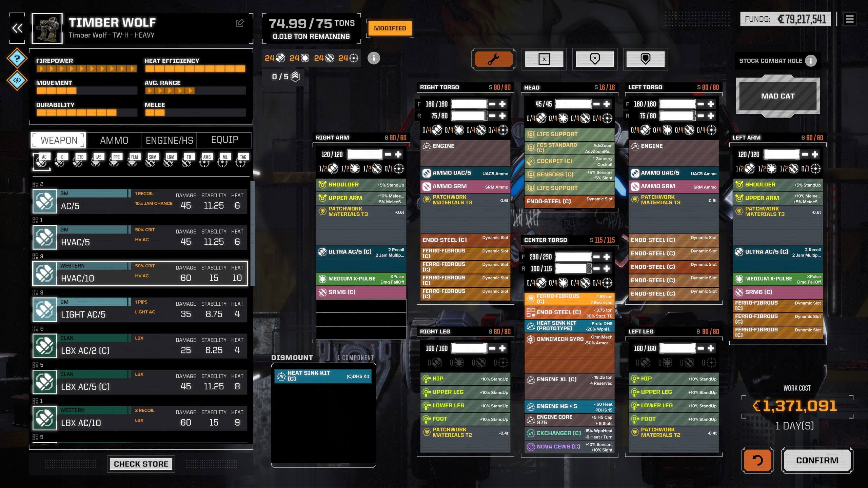Click CONFIRM to apply mech modifications
Image resolution: width=868 pixels, height=488 pixels.
click(817, 460)
